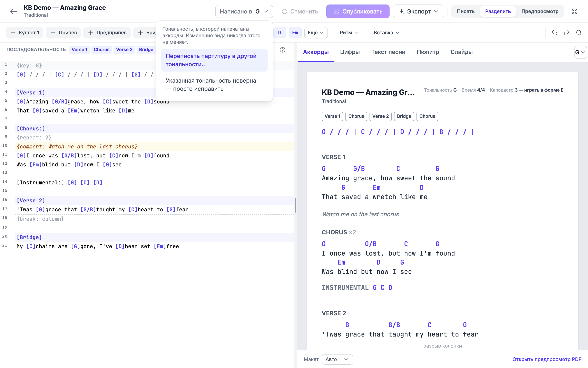This screenshot has height=368, width=588.
Task: Place cursor on the {comment: Watch me…} line
Action: tap(155, 147)
